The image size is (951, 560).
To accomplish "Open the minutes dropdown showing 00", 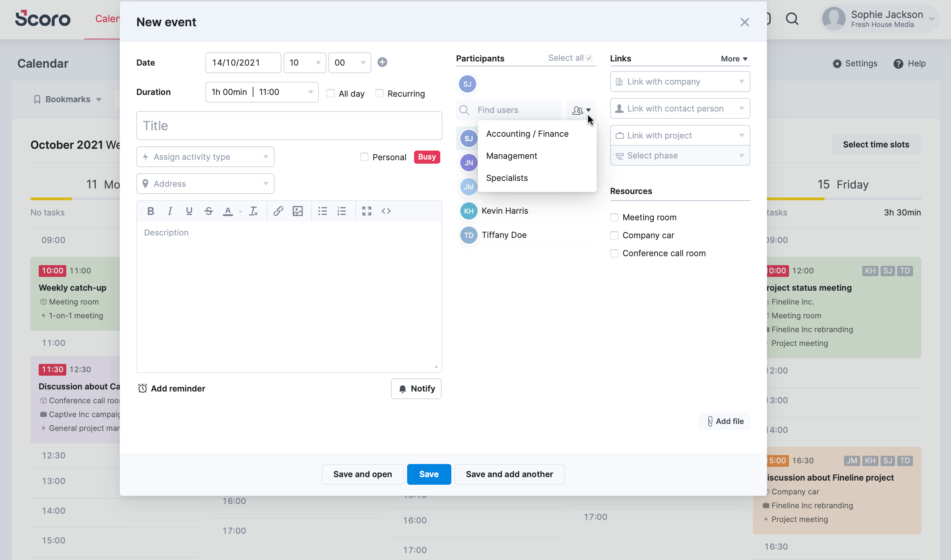I will tap(350, 62).
